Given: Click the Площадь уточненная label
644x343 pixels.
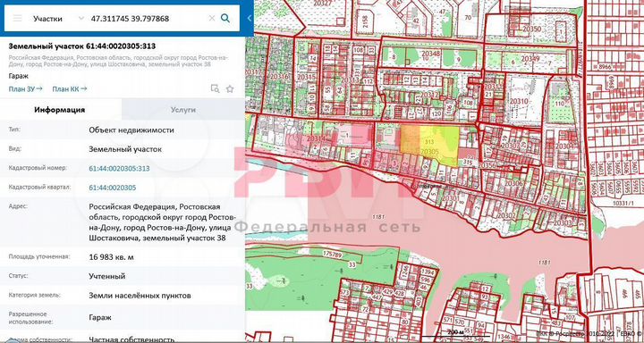Looking at the screenshot, I should click(x=39, y=256).
